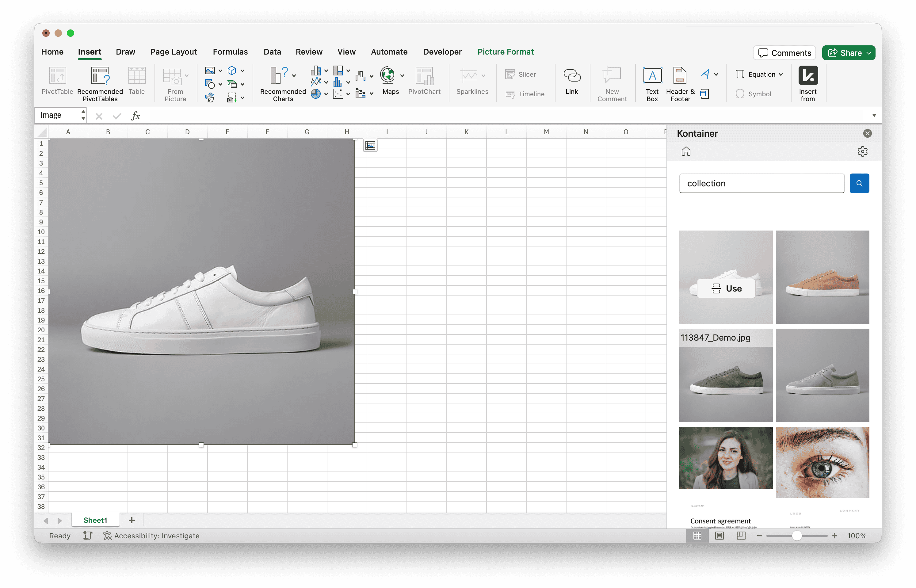The width and height of the screenshot is (916, 588).
Task: Expand the Equation dropdown arrow
Action: (781, 74)
